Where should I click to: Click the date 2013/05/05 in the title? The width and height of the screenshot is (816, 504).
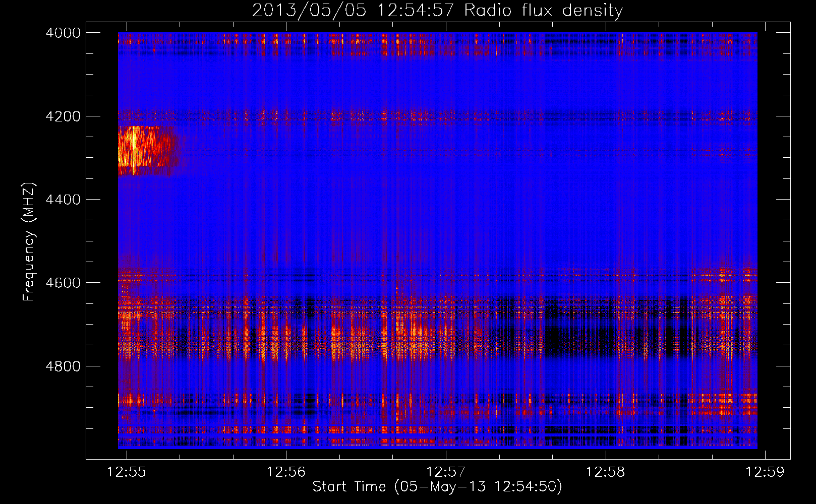(x=309, y=11)
